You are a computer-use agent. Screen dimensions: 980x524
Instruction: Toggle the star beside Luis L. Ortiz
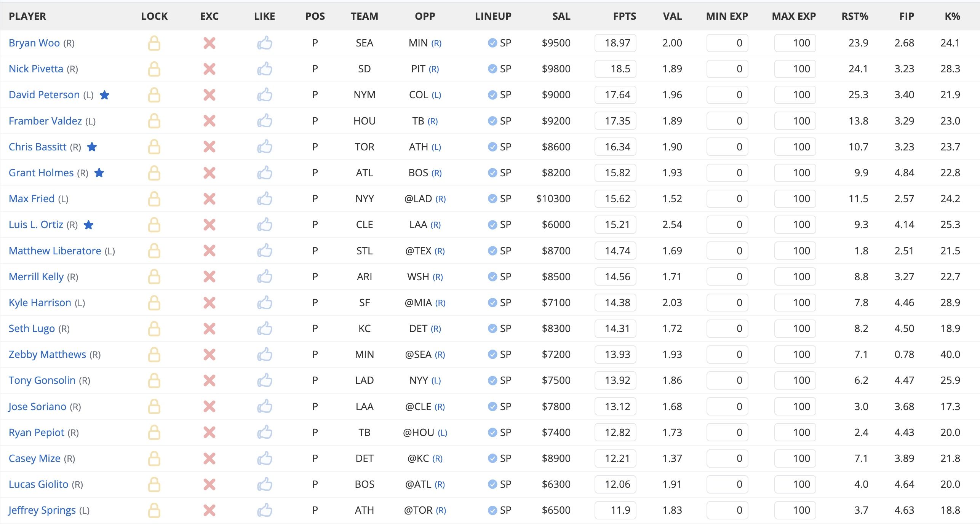click(89, 225)
